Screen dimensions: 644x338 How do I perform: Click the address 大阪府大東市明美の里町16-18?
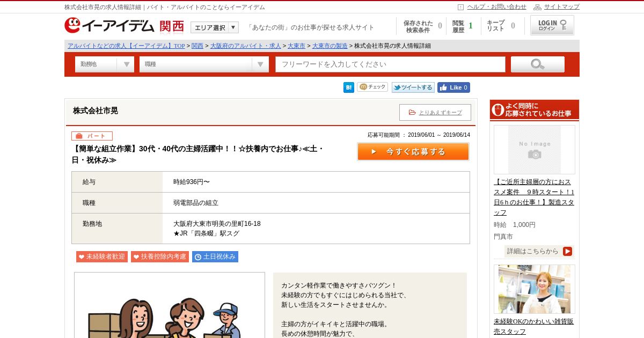point(217,224)
